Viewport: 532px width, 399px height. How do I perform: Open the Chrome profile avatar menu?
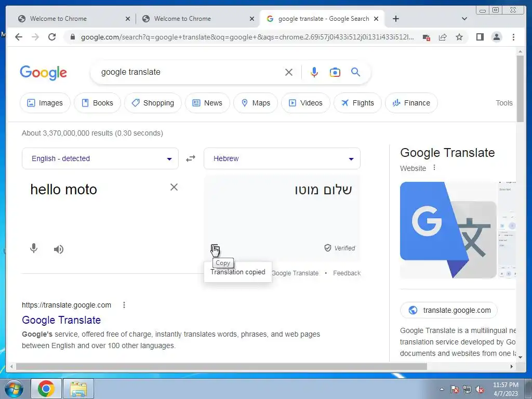[x=496, y=37]
